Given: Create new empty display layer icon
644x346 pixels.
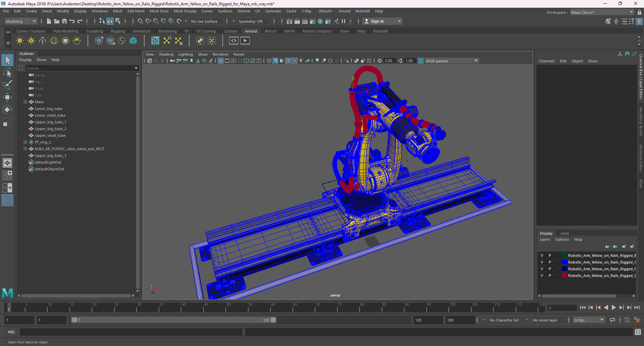Looking at the screenshot, I should click(624, 246).
